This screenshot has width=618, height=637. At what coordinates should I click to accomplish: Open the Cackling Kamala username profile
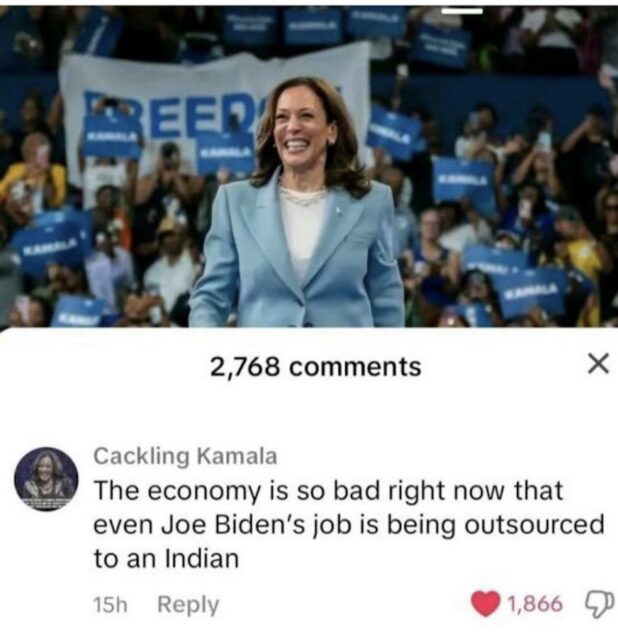[x=186, y=456]
